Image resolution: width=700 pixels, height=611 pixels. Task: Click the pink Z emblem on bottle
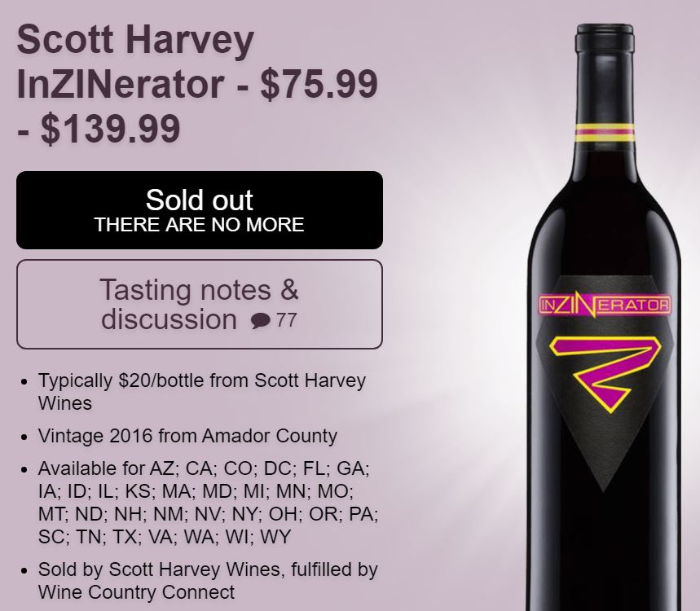click(x=605, y=372)
